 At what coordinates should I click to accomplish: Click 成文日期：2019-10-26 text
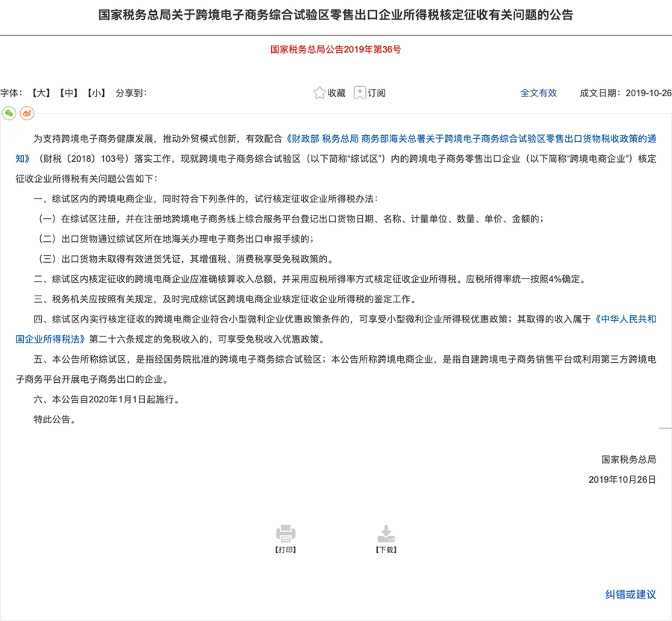[626, 93]
